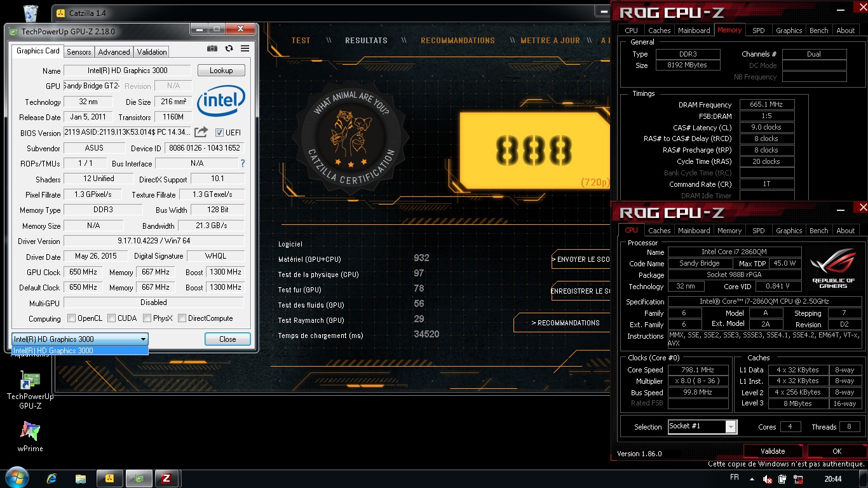Viewport: 868px width, 488px height.
Task: Click the GPU-Z Name field
Action: [127, 71]
